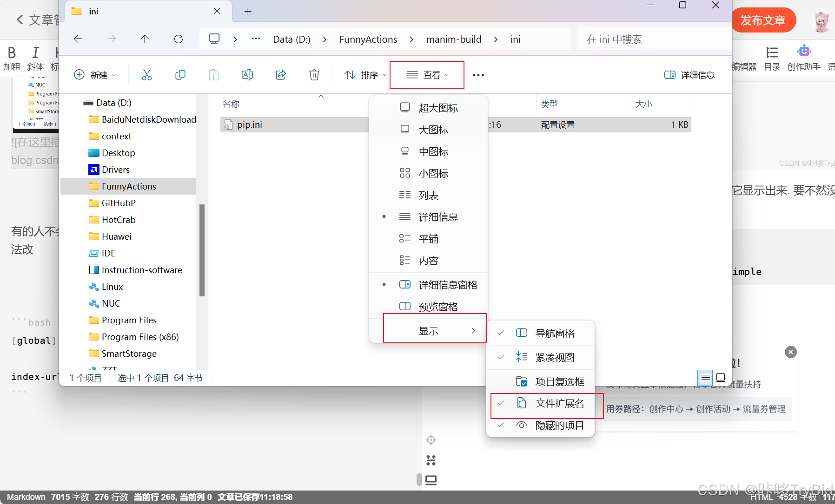Screen dimensions: 835x504
Task: Choose 小图标 view option
Action: click(428, 173)
